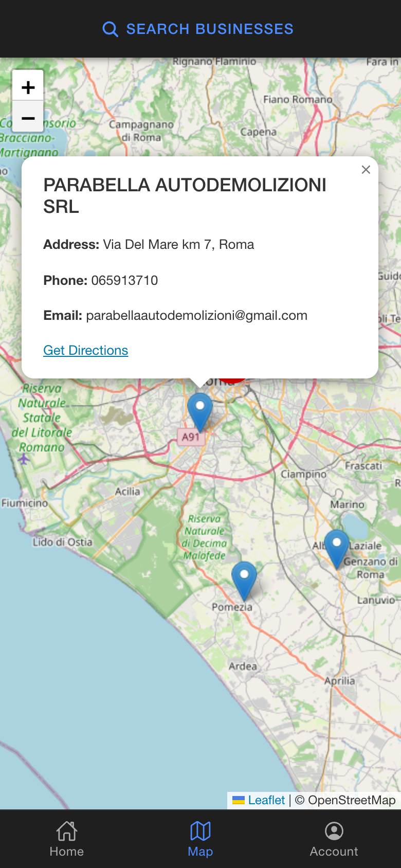Click the red marker behind the popup
The image size is (401, 868).
point(233,381)
